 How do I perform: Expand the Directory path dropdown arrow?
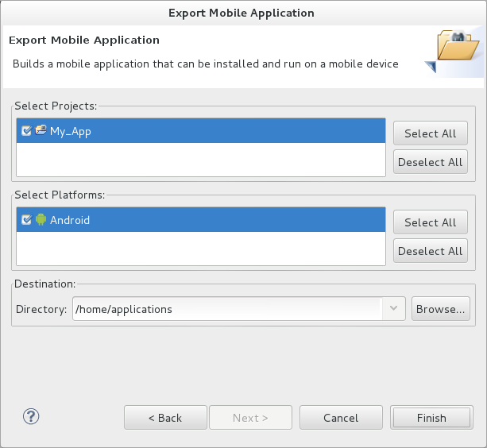[x=394, y=309]
